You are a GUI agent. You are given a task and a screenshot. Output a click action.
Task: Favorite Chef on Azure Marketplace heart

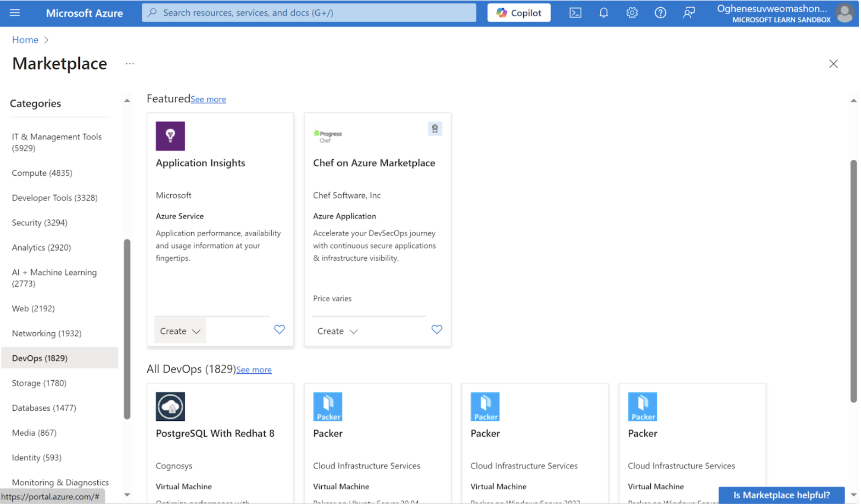pos(438,330)
